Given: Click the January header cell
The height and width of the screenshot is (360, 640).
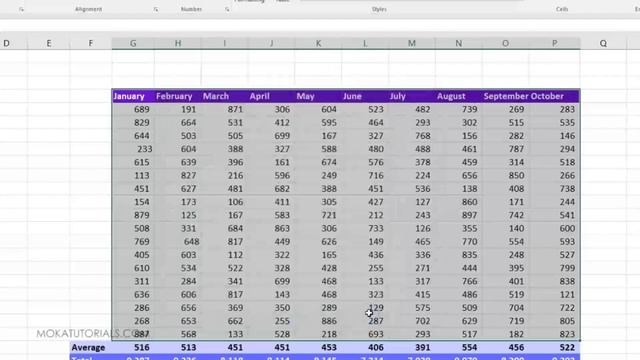Looking at the screenshot, I should pos(133,96).
